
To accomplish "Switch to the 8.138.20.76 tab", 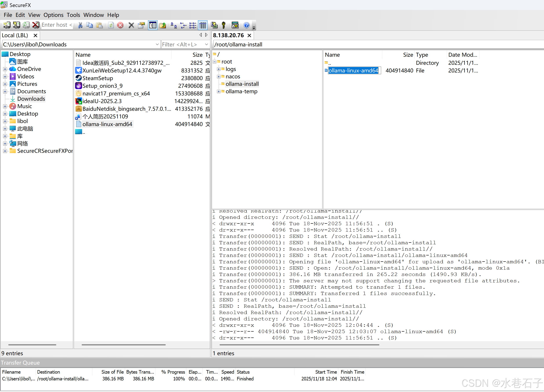I will pos(228,35).
